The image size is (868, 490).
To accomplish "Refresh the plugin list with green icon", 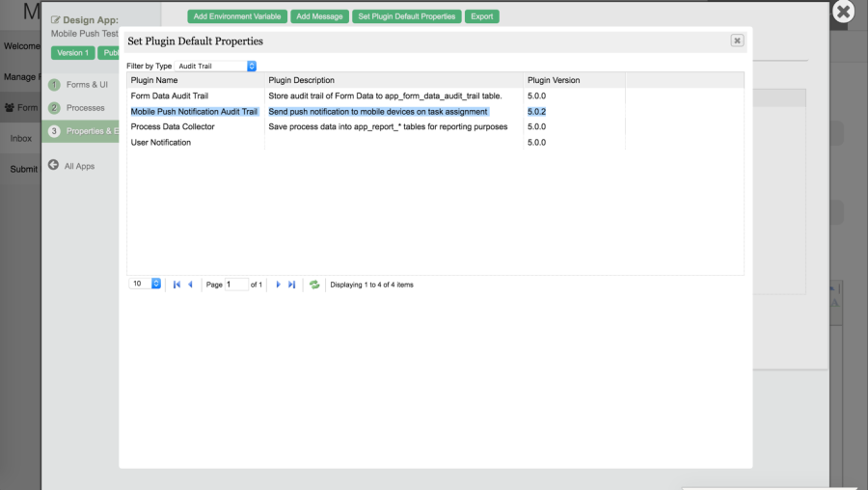I will 314,285.
